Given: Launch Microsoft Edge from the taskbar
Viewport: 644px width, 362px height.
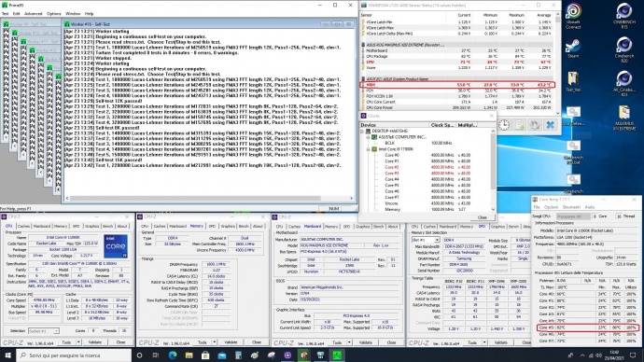Looking at the screenshot, I should tap(172, 355).
